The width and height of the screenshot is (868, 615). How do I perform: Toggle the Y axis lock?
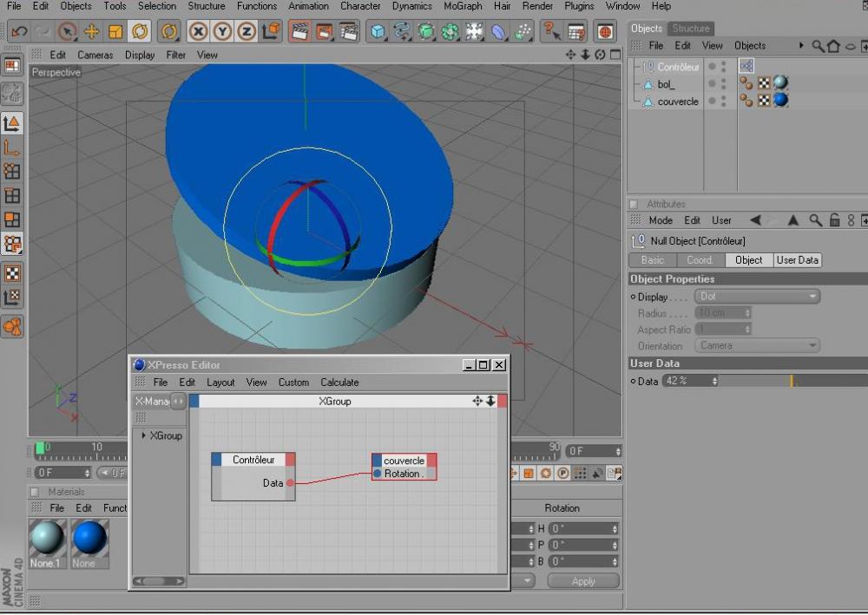point(222,32)
